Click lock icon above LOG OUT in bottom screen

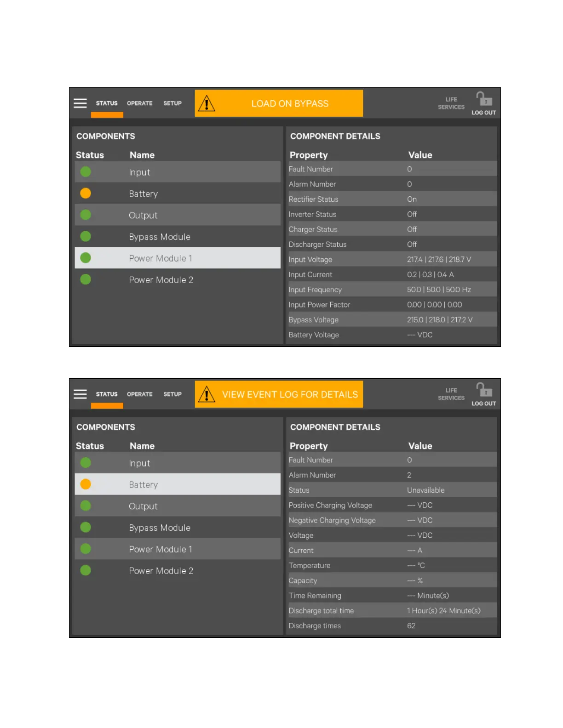click(x=484, y=389)
